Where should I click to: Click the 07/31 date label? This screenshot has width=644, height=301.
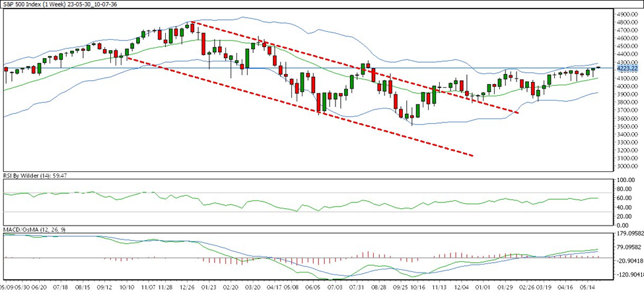coord(358,286)
